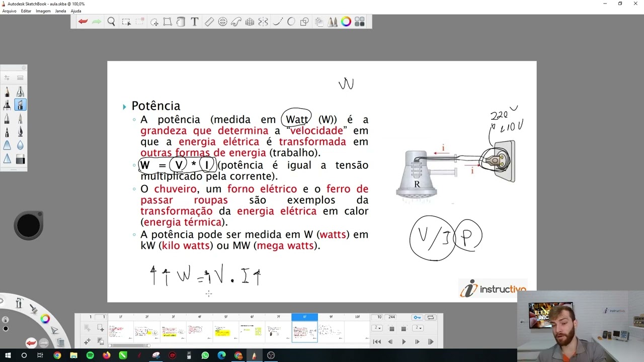
Task: Duplicate keyframe button in timeline
Action: coord(101,341)
